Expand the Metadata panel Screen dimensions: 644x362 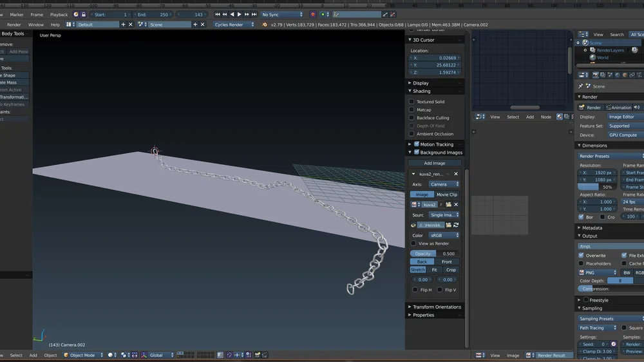click(579, 227)
